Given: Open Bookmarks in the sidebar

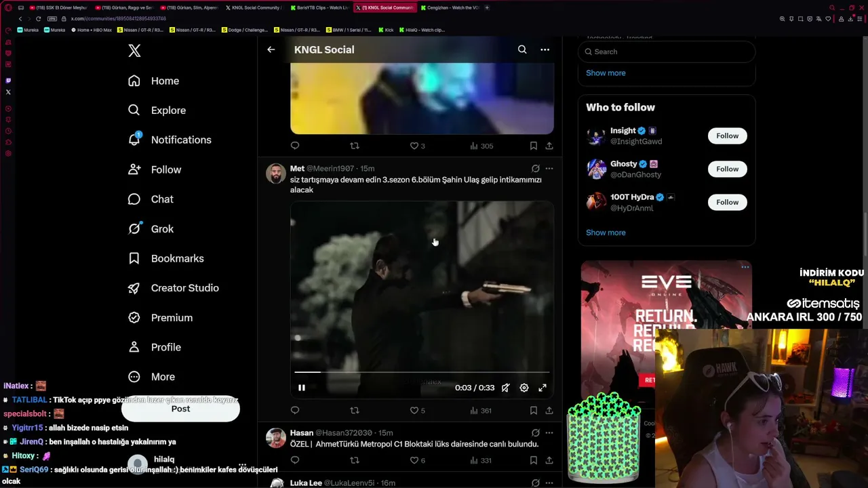Looking at the screenshot, I should (x=165, y=258).
